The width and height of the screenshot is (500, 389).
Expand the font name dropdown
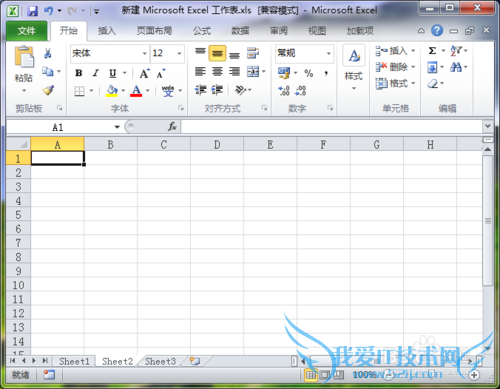[144, 53]
